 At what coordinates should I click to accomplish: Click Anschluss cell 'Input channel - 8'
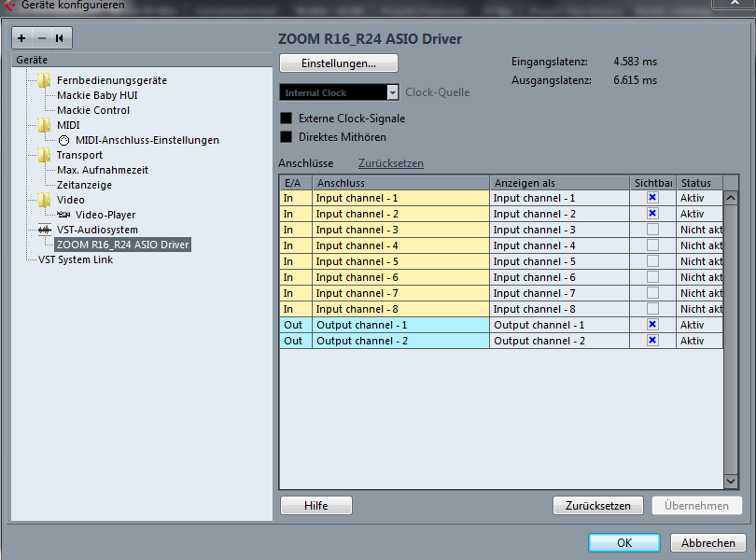pyautogui.click(x=401, y=309)
